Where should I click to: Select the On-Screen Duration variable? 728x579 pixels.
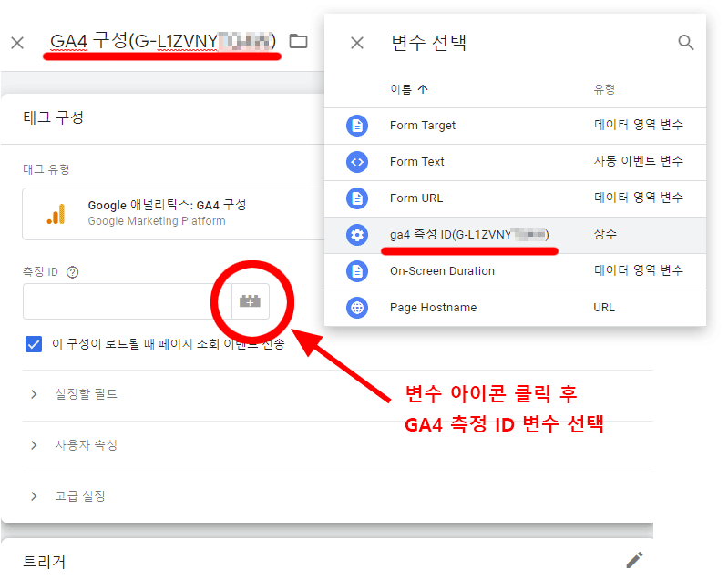515,271
